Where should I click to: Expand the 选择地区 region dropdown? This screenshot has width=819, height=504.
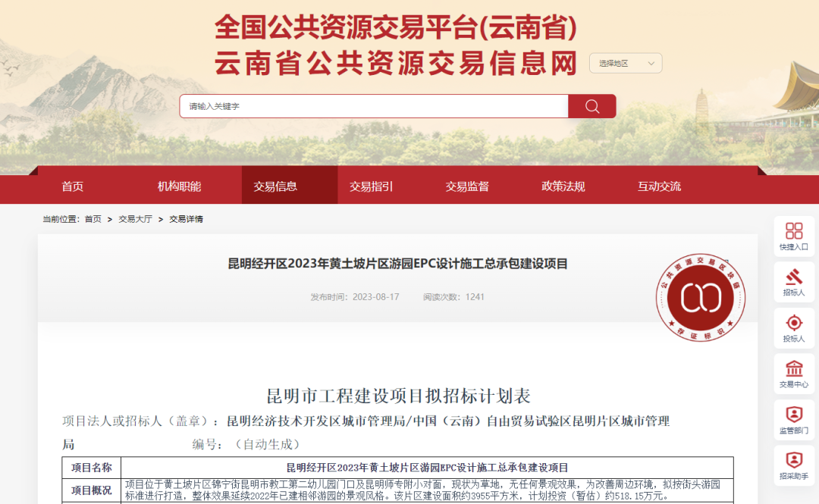[626, 63]
